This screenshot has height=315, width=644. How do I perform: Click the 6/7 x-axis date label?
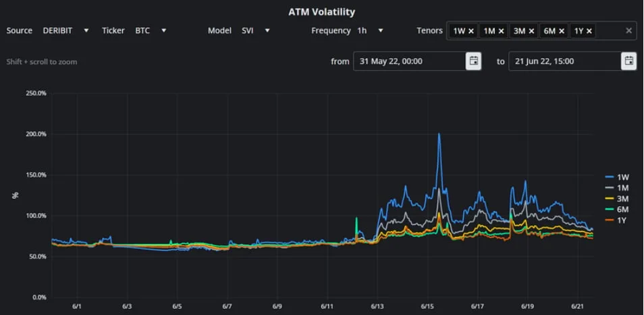click(x=227, y=307)
